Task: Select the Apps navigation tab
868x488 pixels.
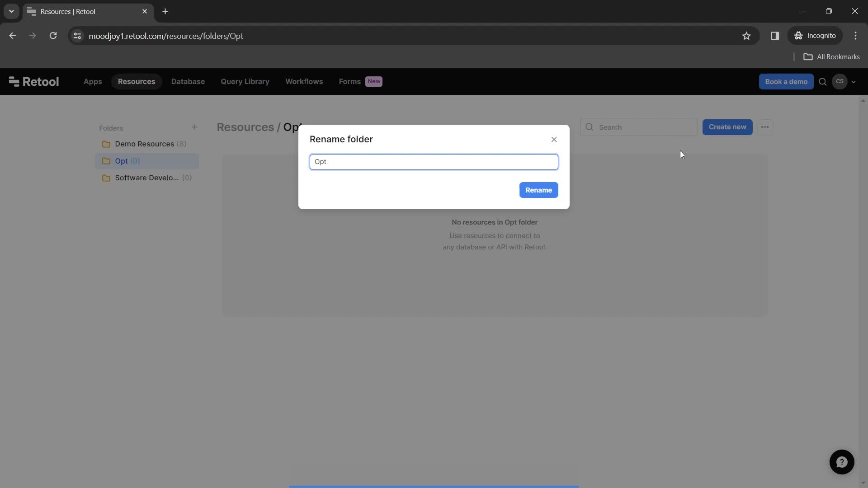Action: coord(92,82)
